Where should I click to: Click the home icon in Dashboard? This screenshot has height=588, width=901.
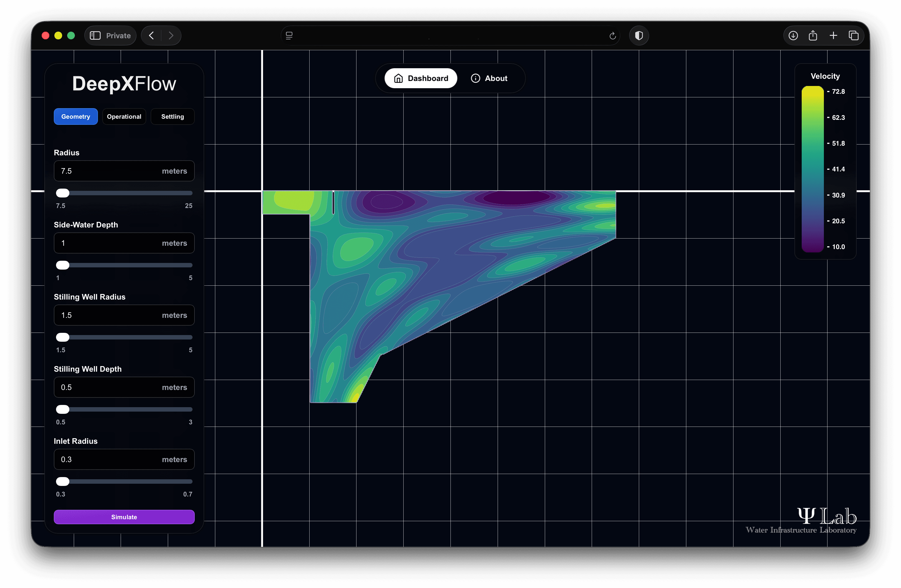[x=398, y=78]
